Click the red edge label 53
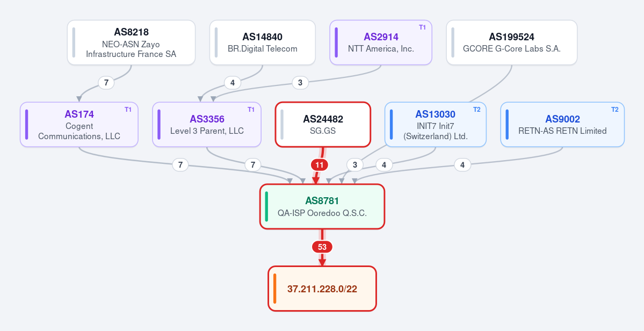The height and width of the screenshot is (331, 644). point(322,247)
